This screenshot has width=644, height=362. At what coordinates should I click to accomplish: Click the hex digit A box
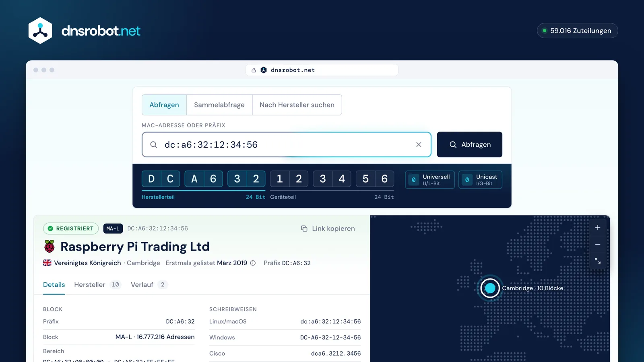pyautogui.click(x=194, y=179)
